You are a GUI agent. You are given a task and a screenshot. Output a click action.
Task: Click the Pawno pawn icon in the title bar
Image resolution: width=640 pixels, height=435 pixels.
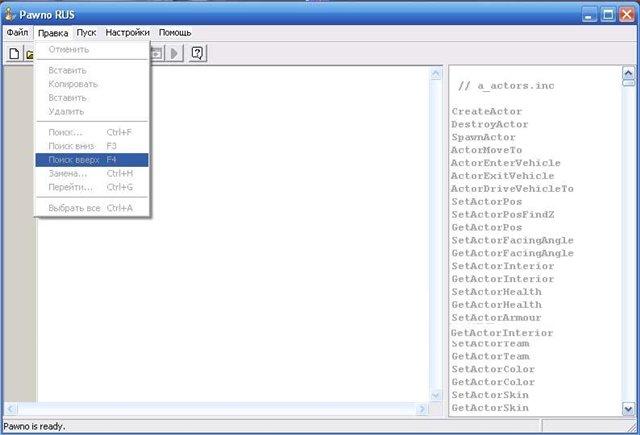(10, 14)
